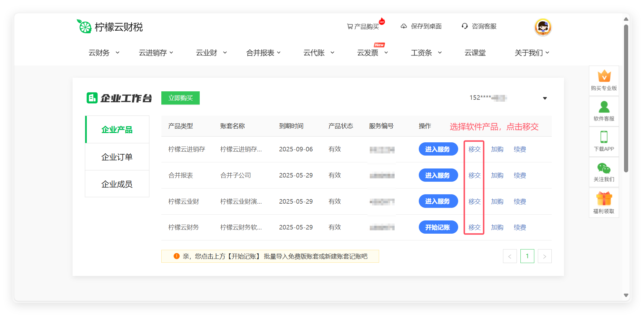Click the 柠檬云财税 lemon logo

point(85,26)
